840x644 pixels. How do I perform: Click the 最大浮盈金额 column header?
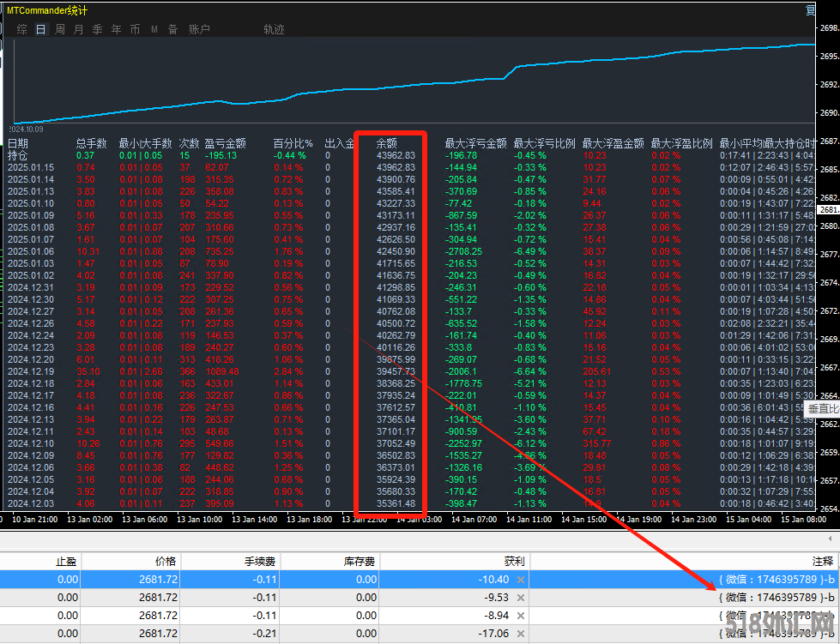point(613,143)
